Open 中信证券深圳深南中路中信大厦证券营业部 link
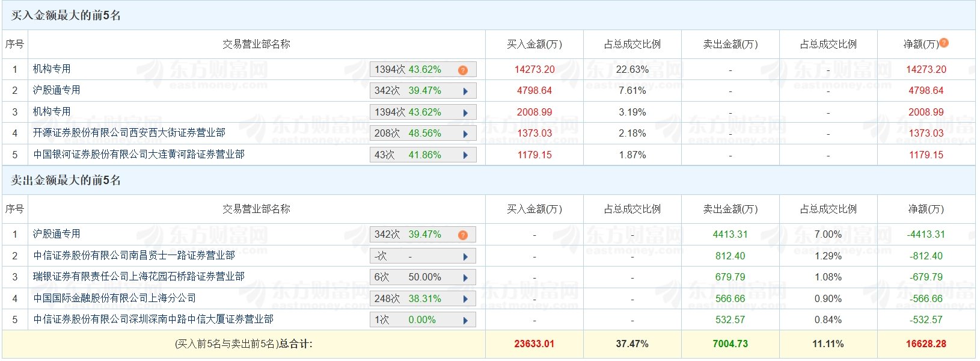The image size is (980, 361). (153, 319)
